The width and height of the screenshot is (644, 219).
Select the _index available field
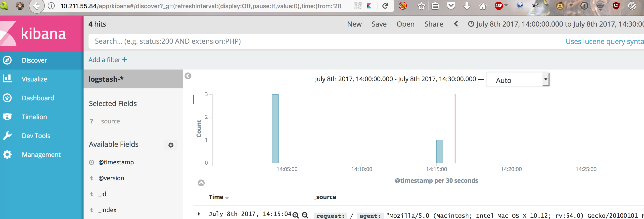[107, 210]
